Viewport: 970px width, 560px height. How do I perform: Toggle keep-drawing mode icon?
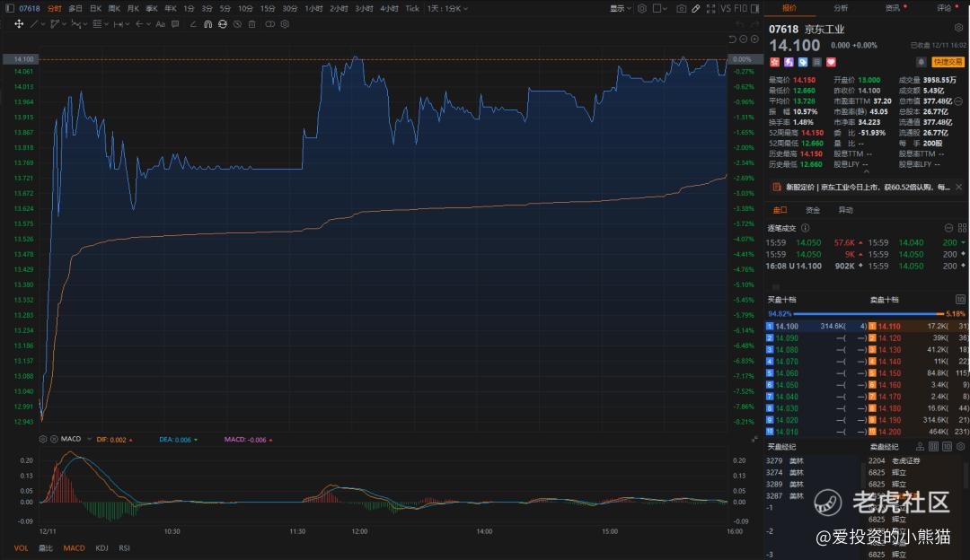pyautogui.click(x=223, y=24)
